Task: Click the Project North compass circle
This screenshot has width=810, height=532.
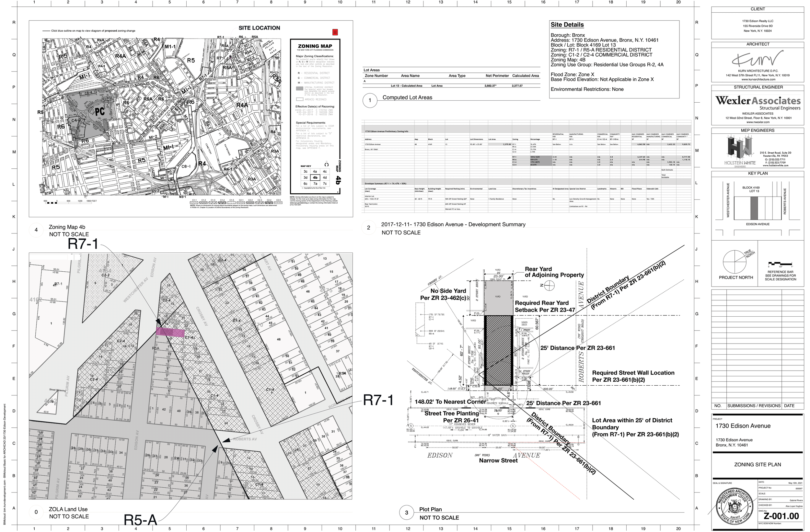Action: (x=735, y=262)
